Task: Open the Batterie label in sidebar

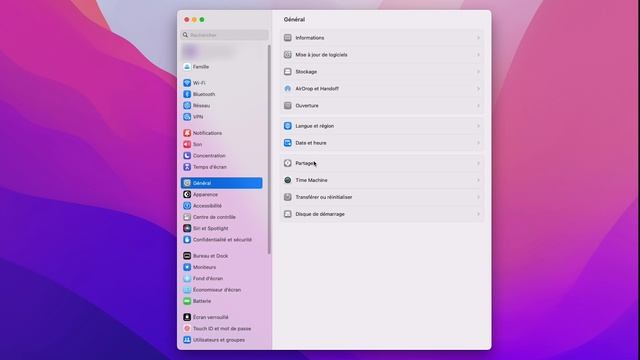Action: pyautogui.click(x=202, y=301)
